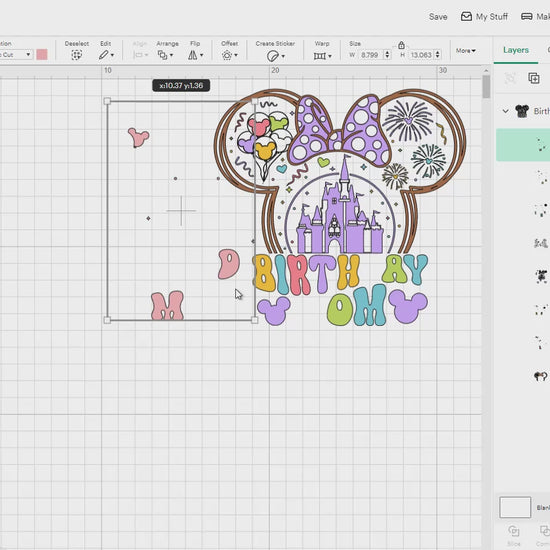Click the Group icon in Layers panel
This screenshot has width=550, height=550.
click(510, 78)
